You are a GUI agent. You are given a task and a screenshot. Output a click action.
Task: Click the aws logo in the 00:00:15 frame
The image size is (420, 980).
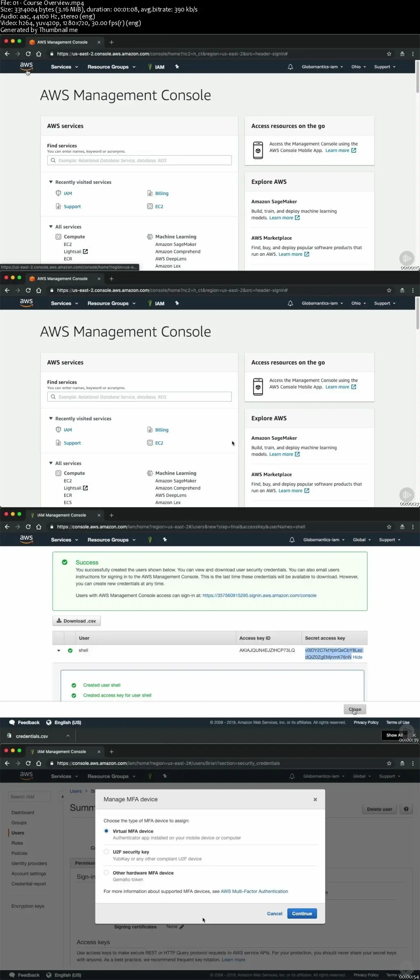[x=26, y=67]
